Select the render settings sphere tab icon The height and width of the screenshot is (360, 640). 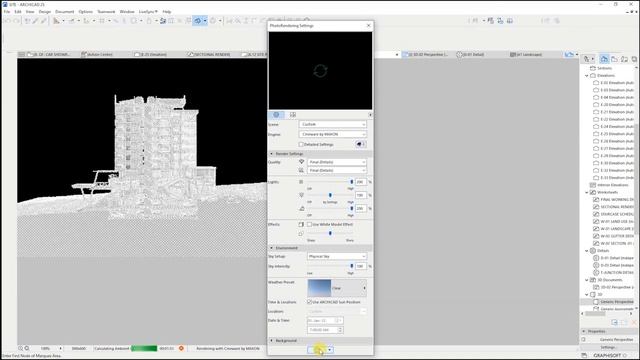(276, 115)
